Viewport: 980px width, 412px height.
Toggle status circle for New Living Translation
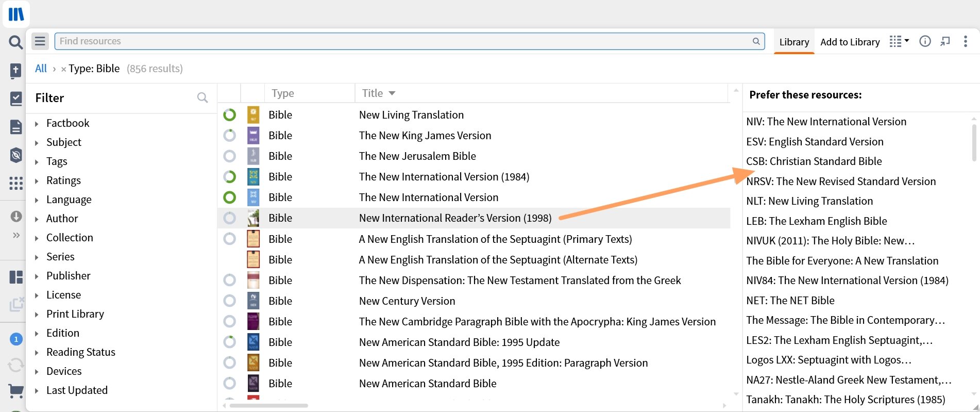coord(229,115)
